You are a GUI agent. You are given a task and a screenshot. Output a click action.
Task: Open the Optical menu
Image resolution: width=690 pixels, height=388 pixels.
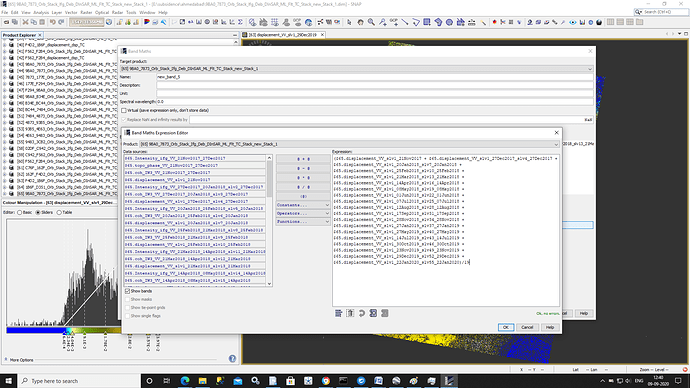tap(102, 12)
